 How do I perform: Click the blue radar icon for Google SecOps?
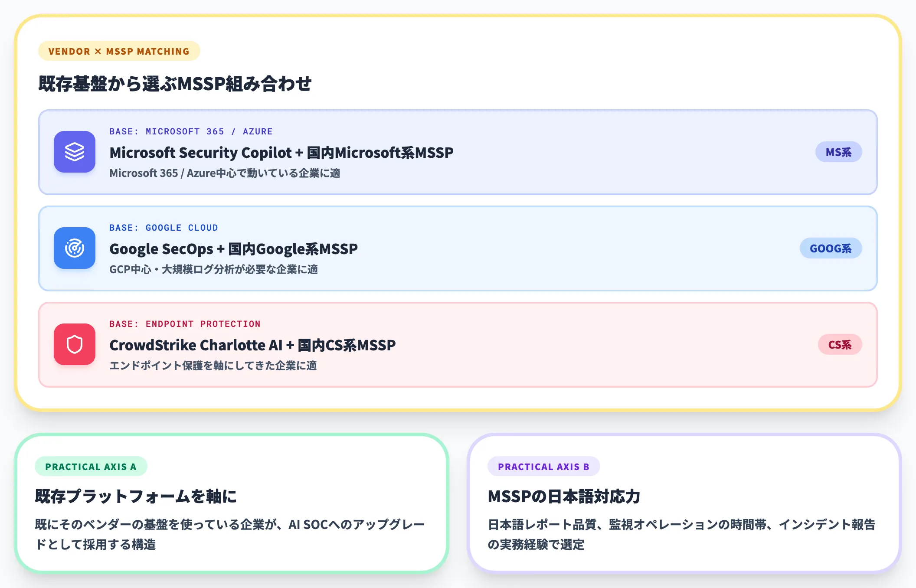pos(75,248)
